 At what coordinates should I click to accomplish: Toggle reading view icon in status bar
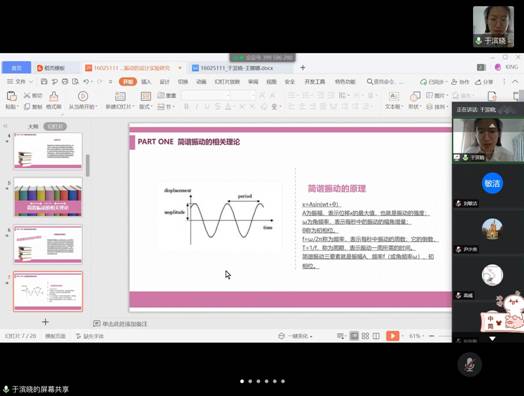point(376,336)
